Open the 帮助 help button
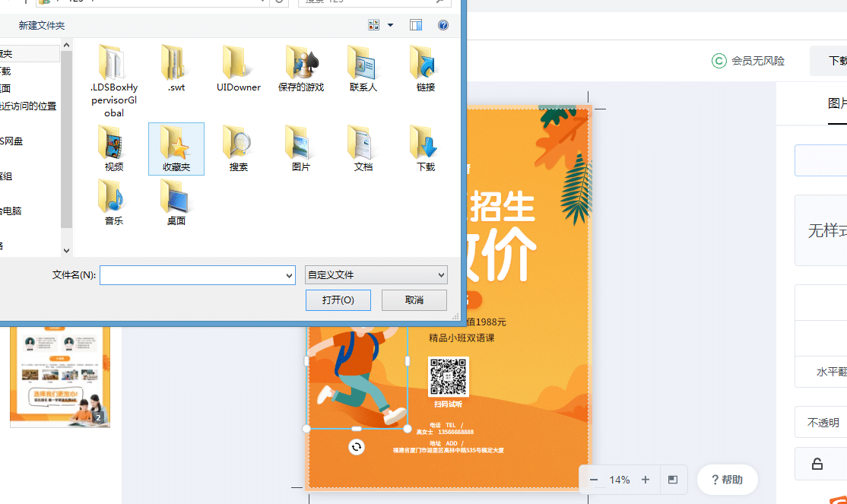The height and width of the screenshot is (504, 847). (x=727, y=480)
